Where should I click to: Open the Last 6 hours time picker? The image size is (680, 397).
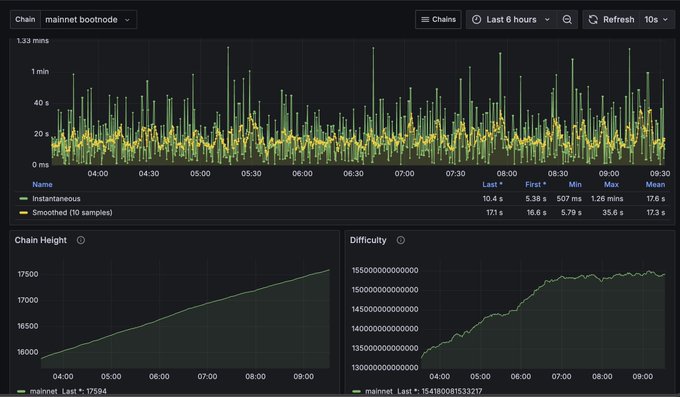tap(511, 20)
